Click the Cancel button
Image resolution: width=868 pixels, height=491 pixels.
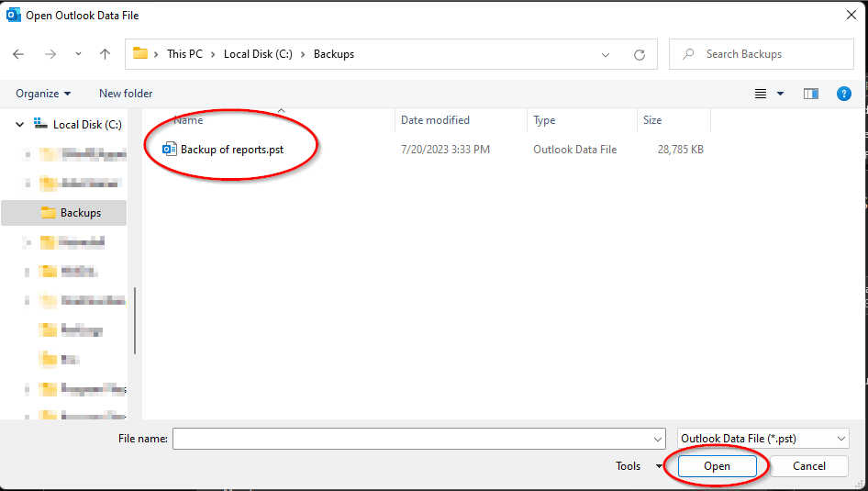coord(808,466)
